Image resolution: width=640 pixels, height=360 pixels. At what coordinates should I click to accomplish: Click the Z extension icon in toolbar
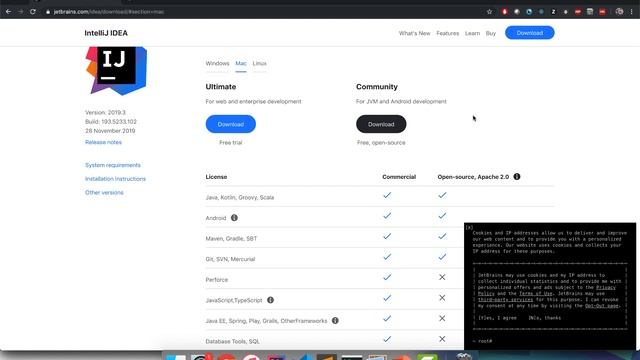coord(553,12)
